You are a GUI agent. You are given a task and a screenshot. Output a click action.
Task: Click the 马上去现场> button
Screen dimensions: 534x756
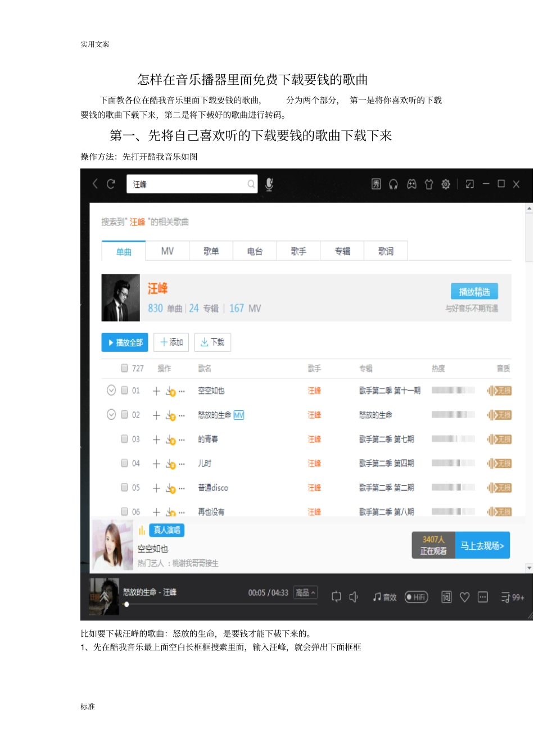[482, 545]
